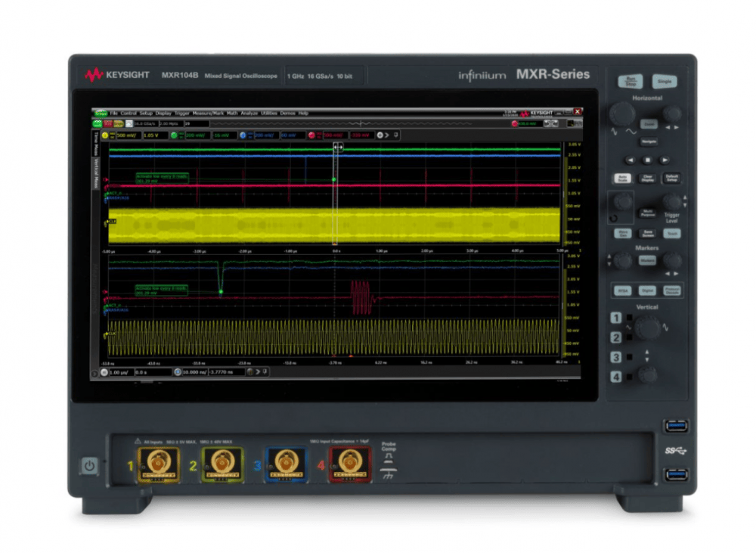
Task: Click the large Horizontal scale knob
Action: click(622, 114)
